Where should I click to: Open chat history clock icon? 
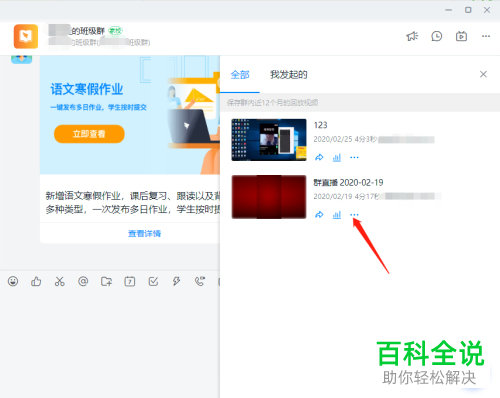[437, 36]
